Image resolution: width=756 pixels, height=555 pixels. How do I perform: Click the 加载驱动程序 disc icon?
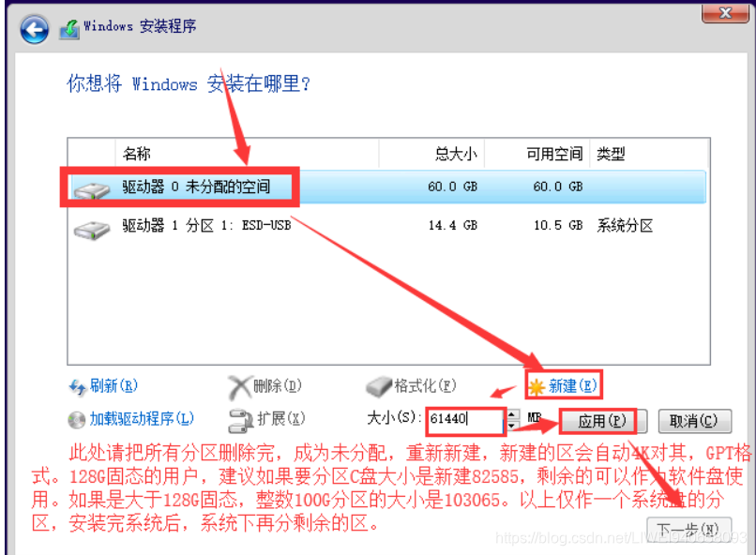click(x=76, y=420)
